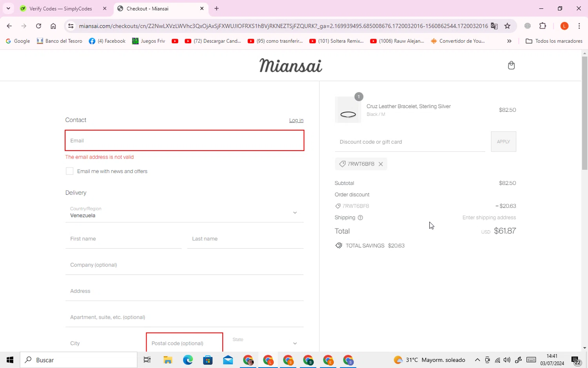The image size is (588, 368).
Task: Click the browser back arrow
Action: point(9,26)
